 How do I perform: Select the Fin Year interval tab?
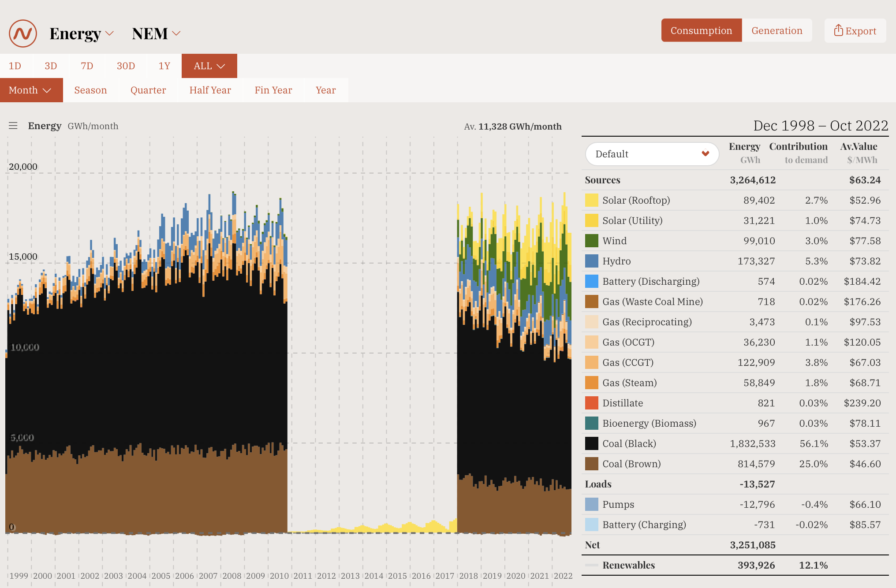[x=273, y=90]
